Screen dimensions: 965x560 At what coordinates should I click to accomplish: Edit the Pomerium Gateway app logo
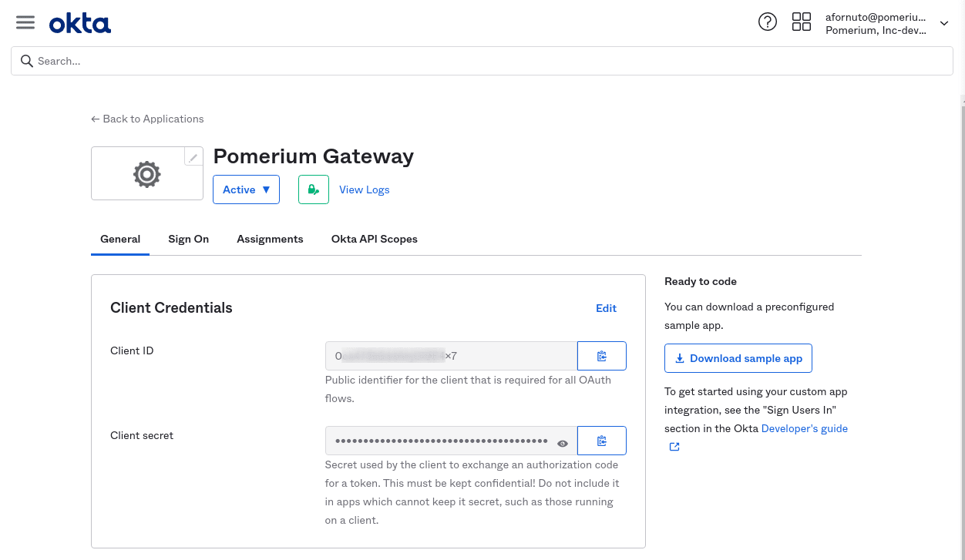coord(193,156)
